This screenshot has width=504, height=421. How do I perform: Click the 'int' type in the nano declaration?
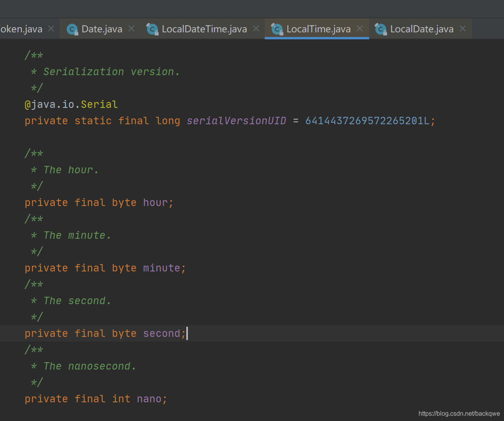pos(121,399)
